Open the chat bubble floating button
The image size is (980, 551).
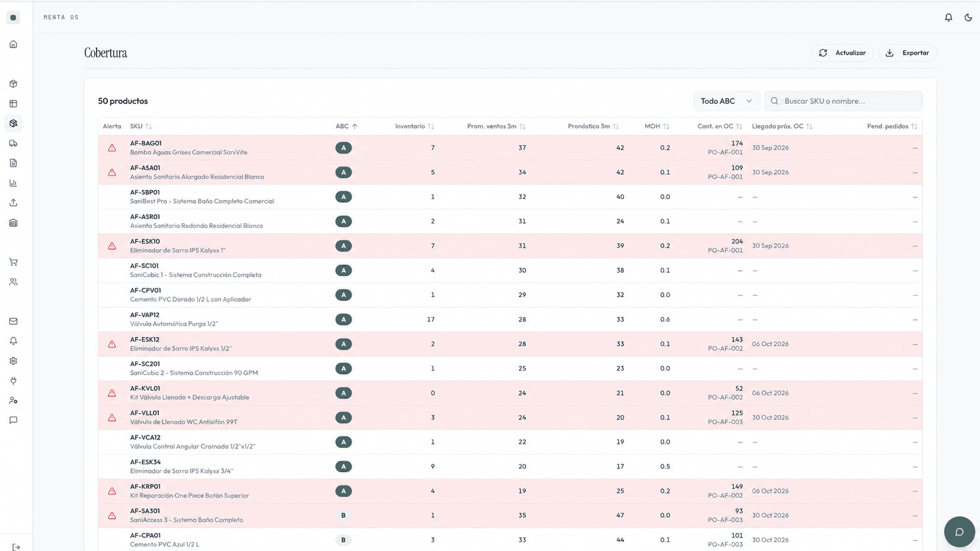click(x=959, y=532)
